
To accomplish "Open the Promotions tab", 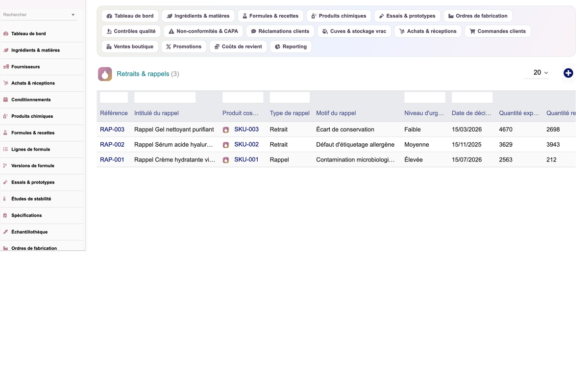I will (x=184, y=47).
